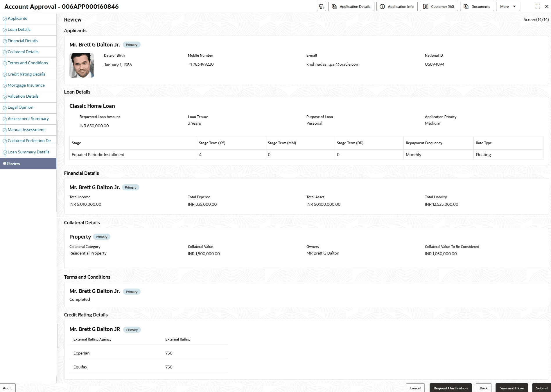Image resolution: width=551 pixels, height=392 pixels.
Task: Click total expense INR 835,000.00
Action: click(x=202, y=204)
